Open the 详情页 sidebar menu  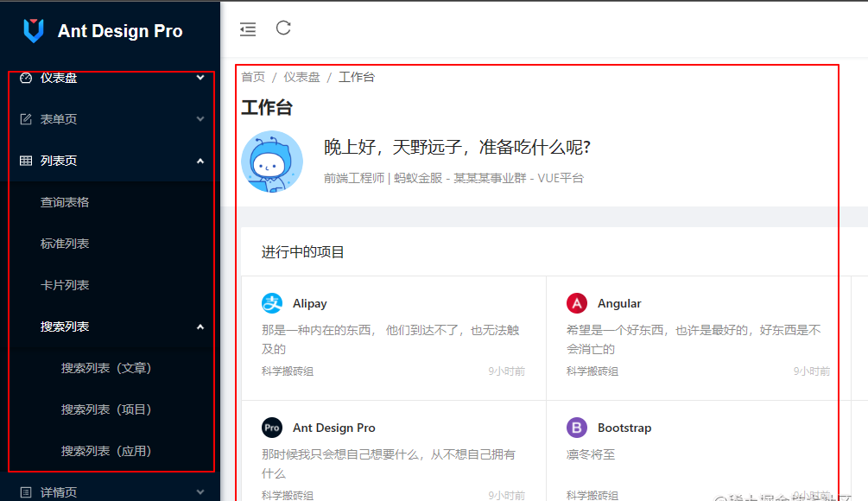[111, 492]
